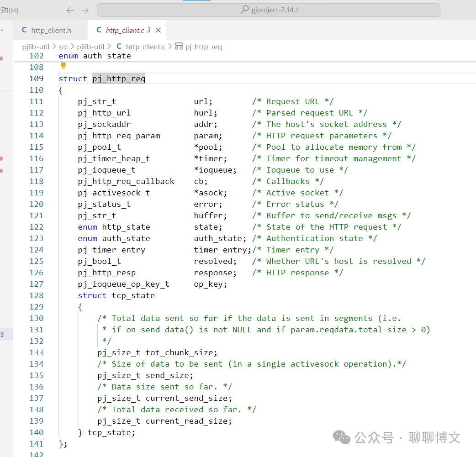This screenshot has width=476, height=457.
Task: Click the op_key; member
Action: click(211, 284)
